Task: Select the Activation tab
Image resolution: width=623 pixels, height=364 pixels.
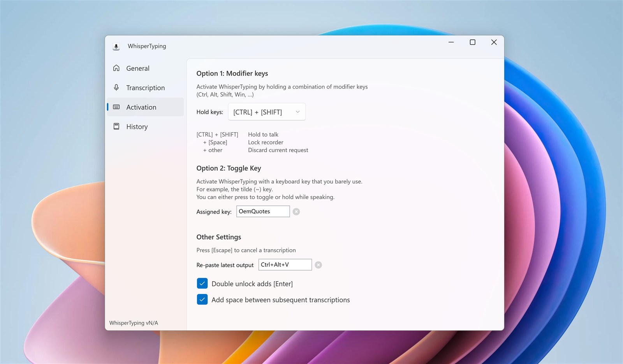Action: coord(141,107)
